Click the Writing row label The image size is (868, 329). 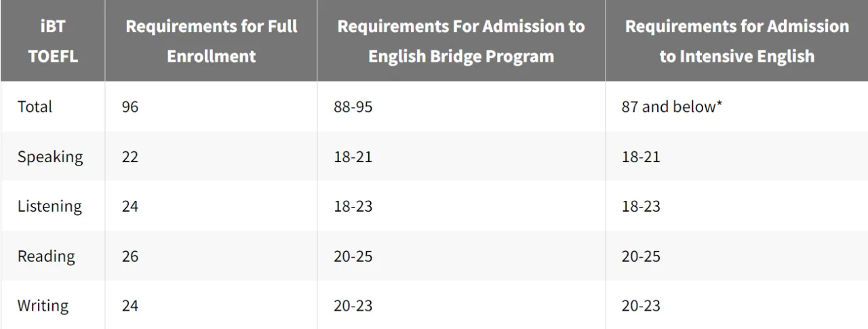[43, 306]
